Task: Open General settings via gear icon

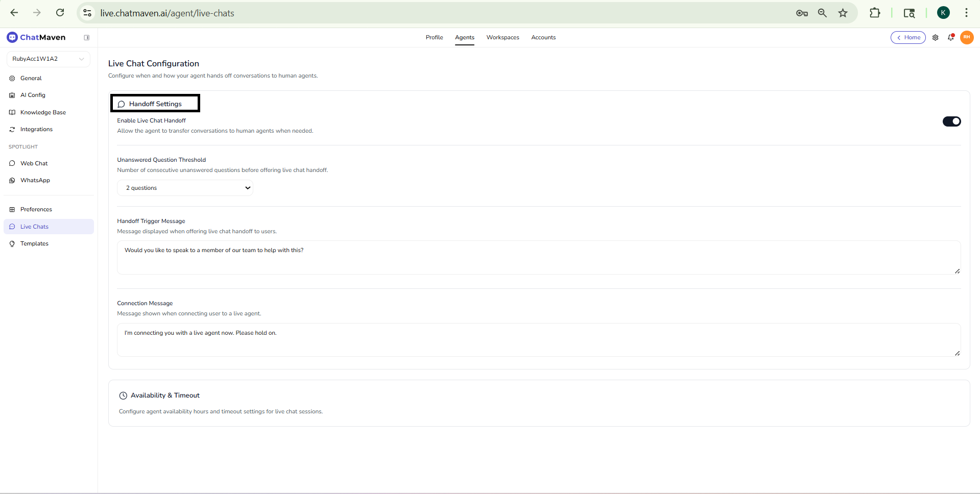Action: [12, 78]
